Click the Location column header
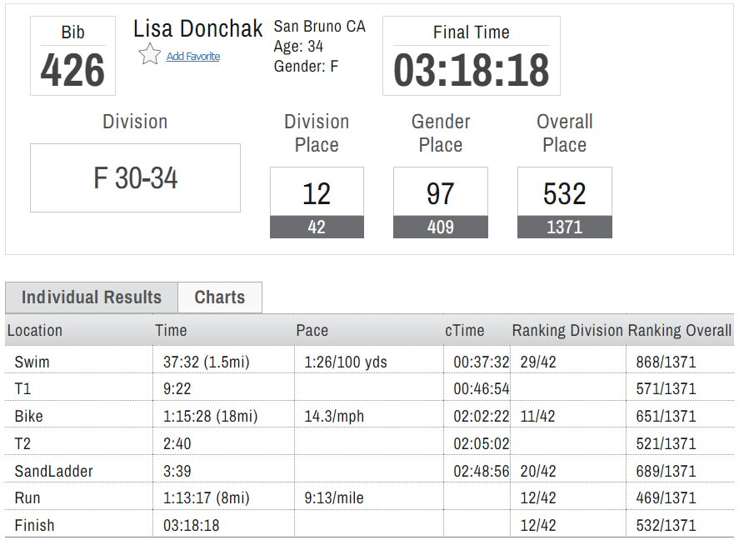The image size is (739, 560). click(35, 331)
